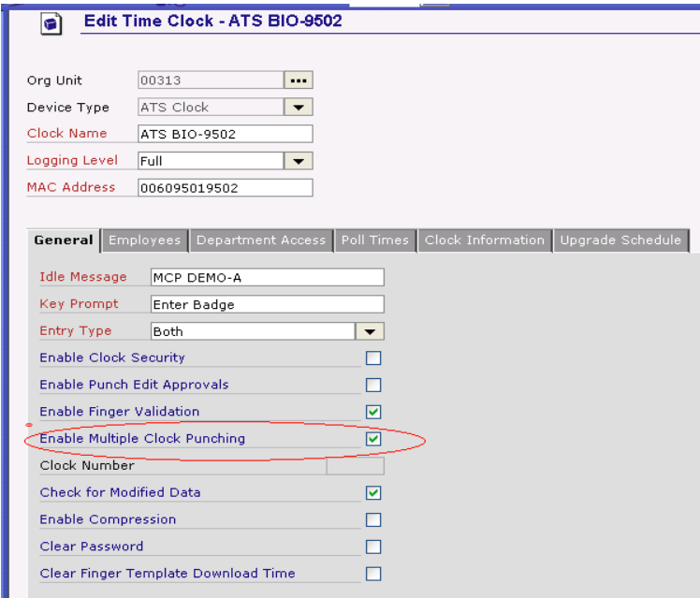Screen dimensions: 700x598
Task: Toggle Clear Finger Template Download Time checkbox
Action: point(373,574)
